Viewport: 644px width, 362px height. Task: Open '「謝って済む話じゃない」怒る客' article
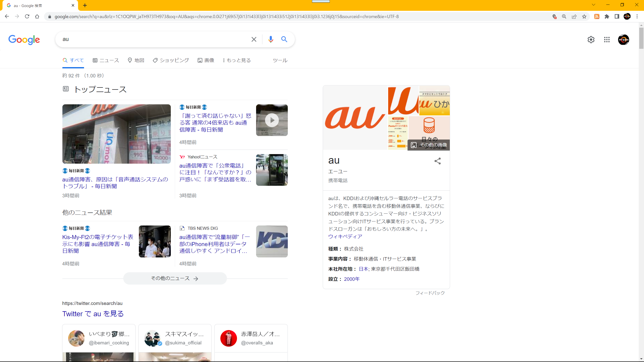(215, 123)
